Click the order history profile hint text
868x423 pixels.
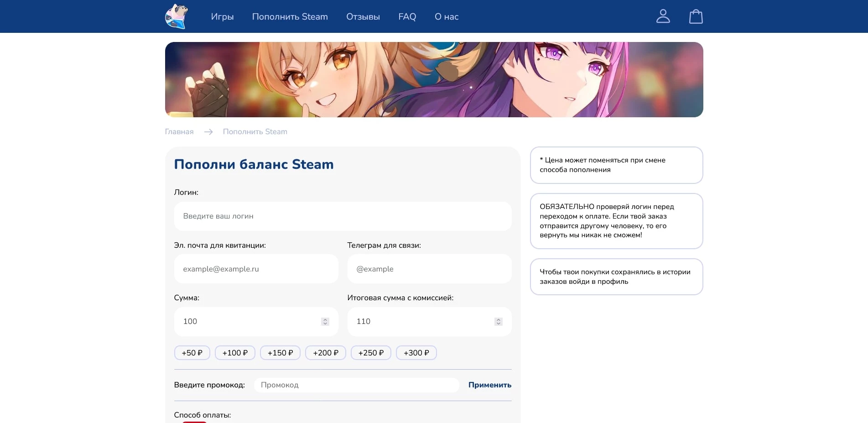615,277
